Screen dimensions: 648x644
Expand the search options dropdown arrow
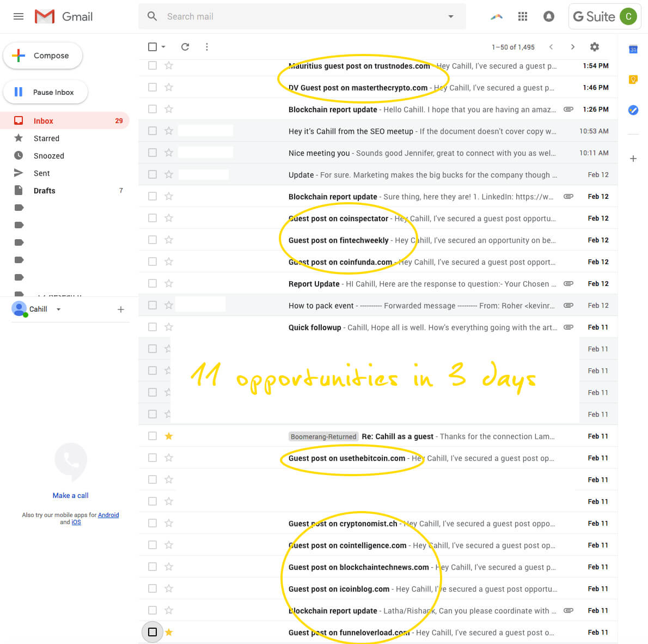coord(451,16)
